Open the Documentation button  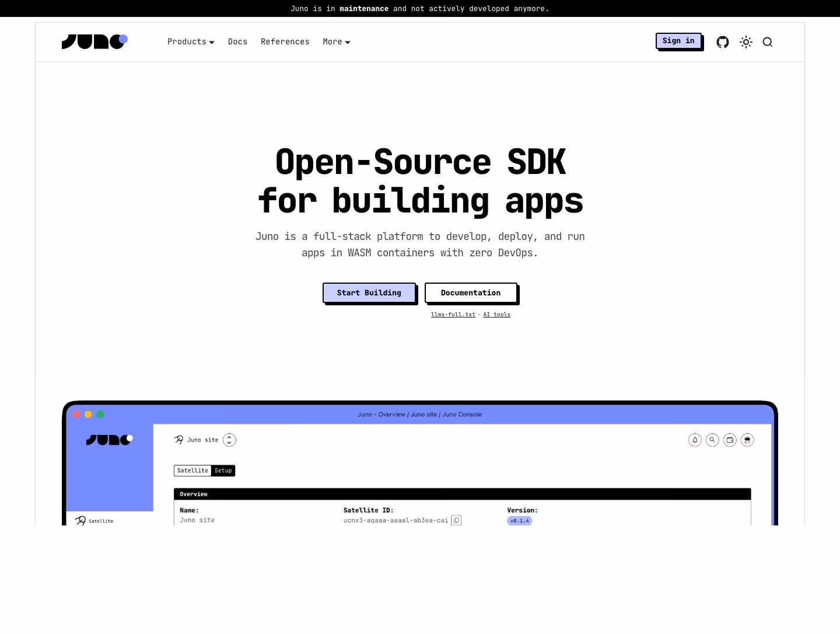click(x=471, y=292)
